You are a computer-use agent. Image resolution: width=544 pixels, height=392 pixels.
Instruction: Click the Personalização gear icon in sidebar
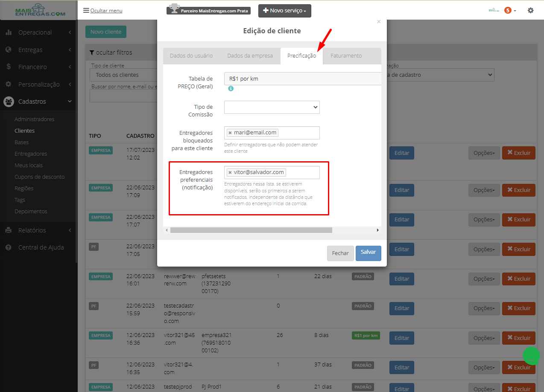pyautogui.click(x=9, y=84)
